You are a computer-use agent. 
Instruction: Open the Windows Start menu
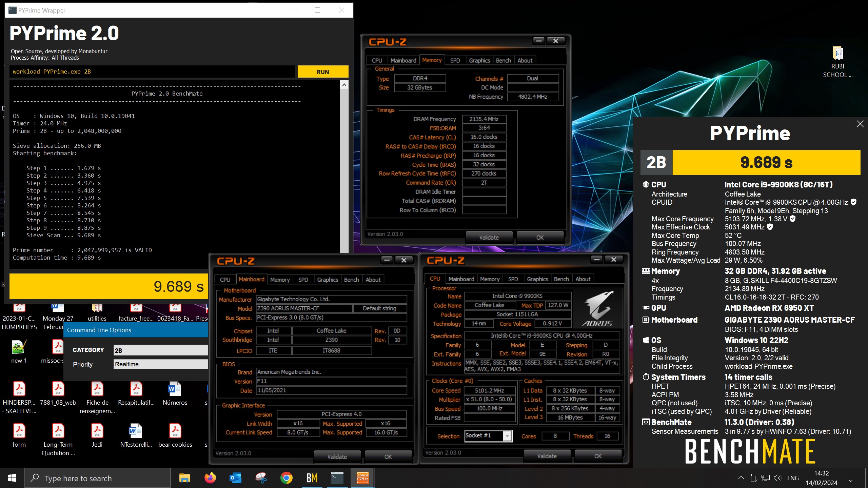[12, 478]
